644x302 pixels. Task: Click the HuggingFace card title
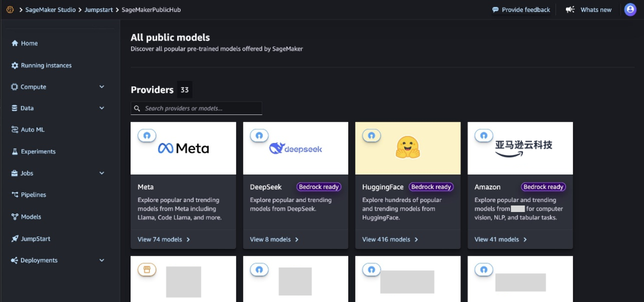pyautogui.click(x=383, y=186)
